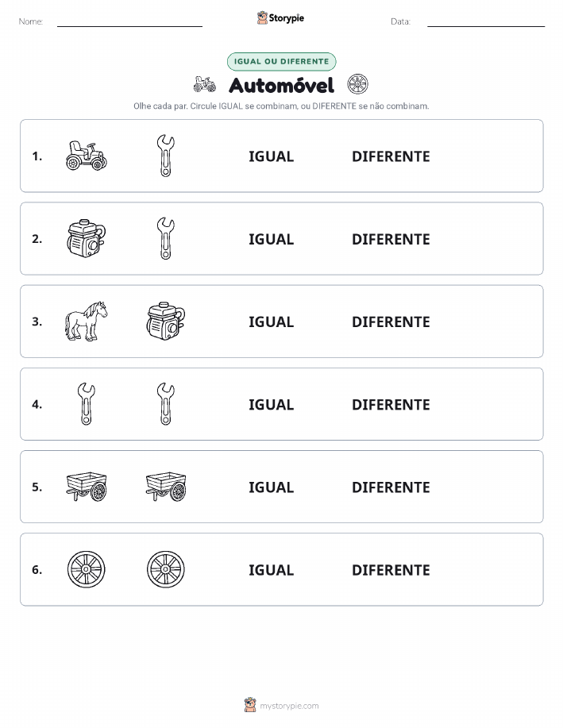Click the left wagon wheel in row 6
Viewport: 563px width, 728px height.
(87, 569)
